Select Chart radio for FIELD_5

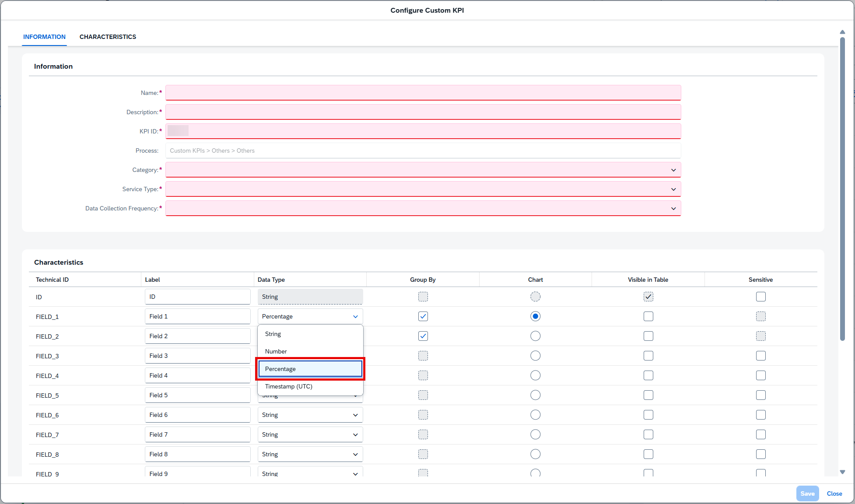(x=536, y=395)
